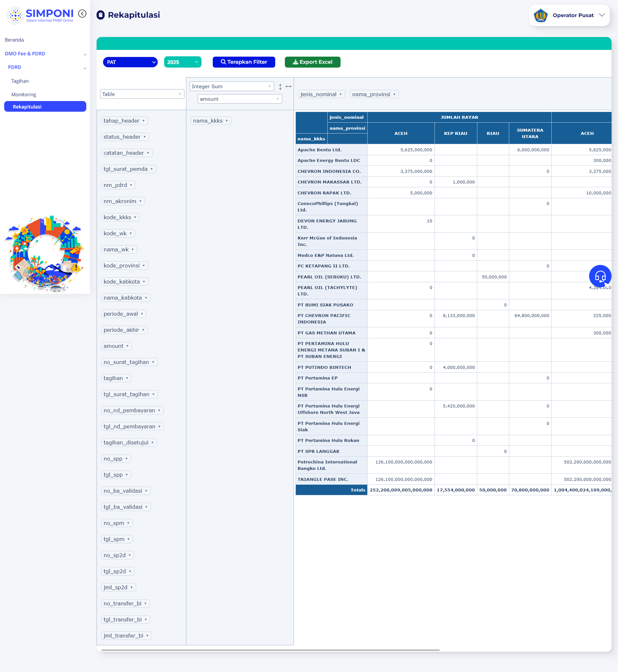The width and height of the screenshot is (618, 672).
Task: Open nama_kkks row attribute filter
Action: [x=227, y=121]
